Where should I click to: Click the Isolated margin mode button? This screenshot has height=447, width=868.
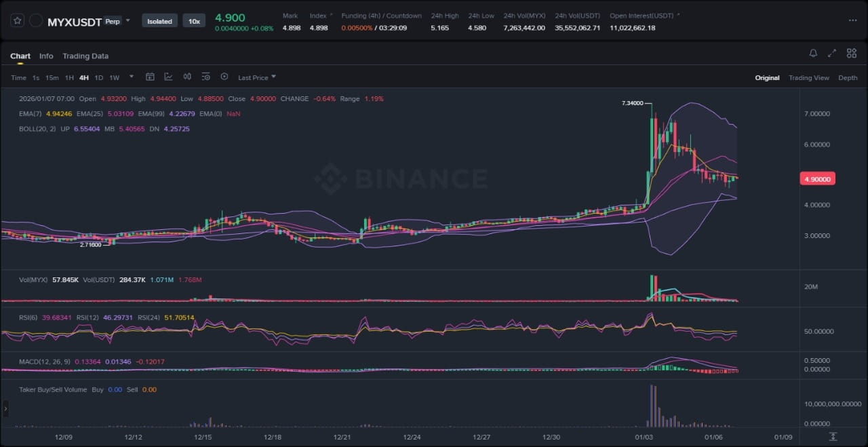tap(160, 21)
